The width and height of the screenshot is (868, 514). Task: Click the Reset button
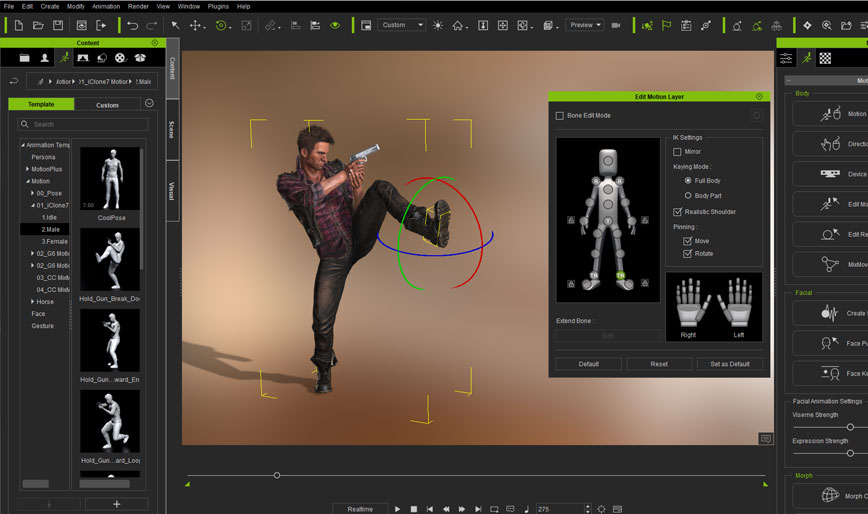click(659, 364)
